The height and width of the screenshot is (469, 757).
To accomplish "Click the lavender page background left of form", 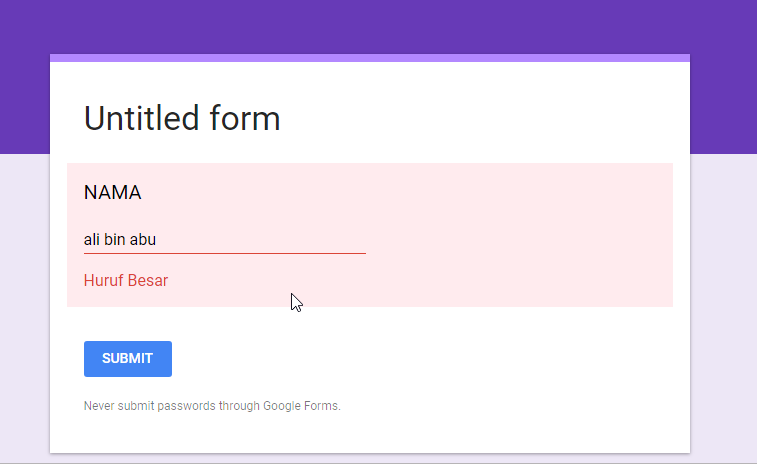I will click(24, 300).
